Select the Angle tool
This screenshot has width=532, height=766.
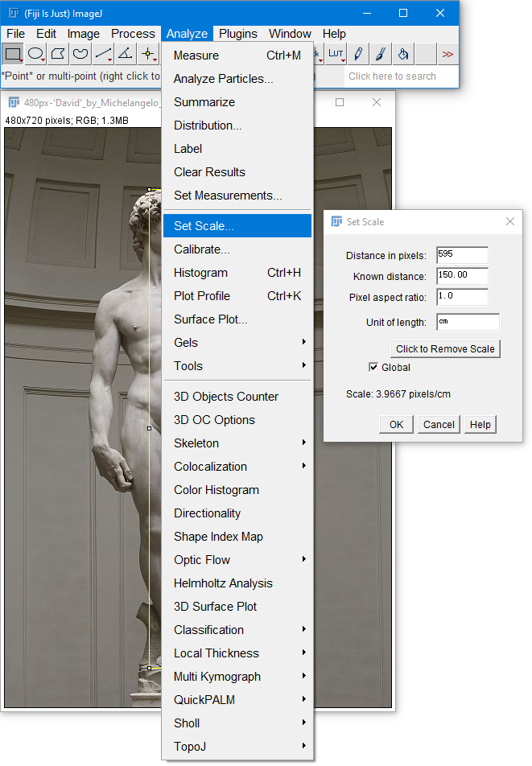126,55
